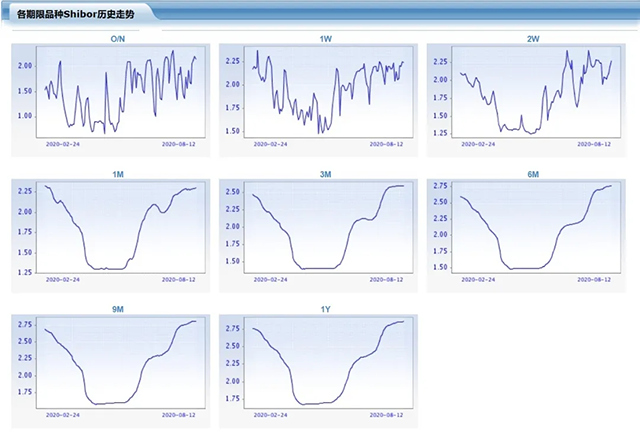Select the 1M chart title label
The width and height of the screenshot is (640, 439).
point(118,174)
